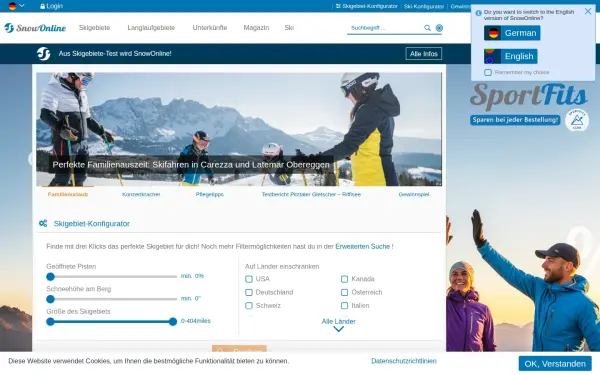
Task: Open the Skigebiete menu
Action: click(95, 28)
